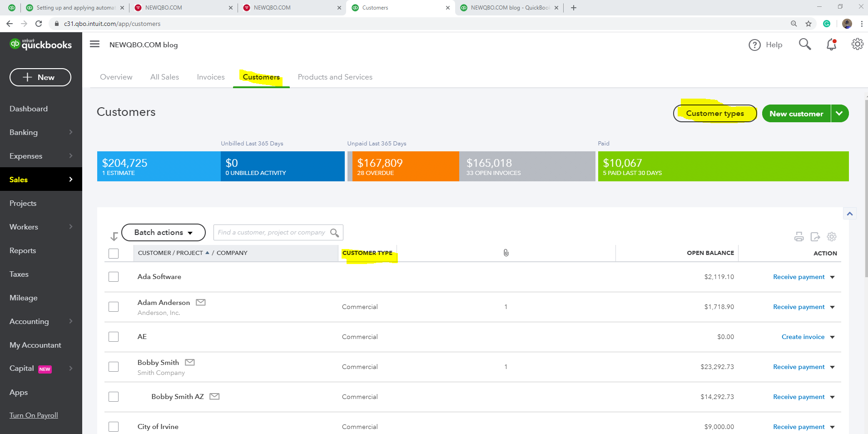Click the Customer types button

point(714,113)
